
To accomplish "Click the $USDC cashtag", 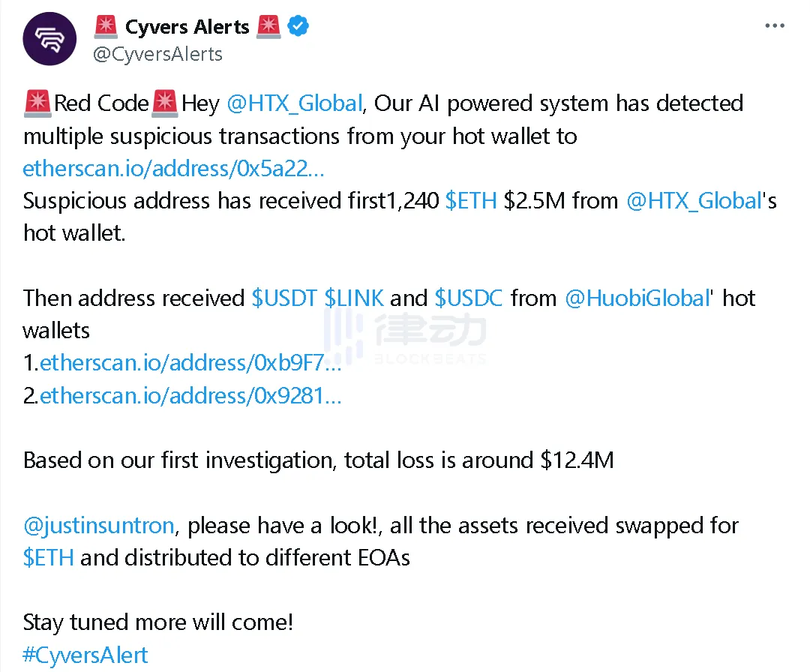I will (x=469, y=298).
